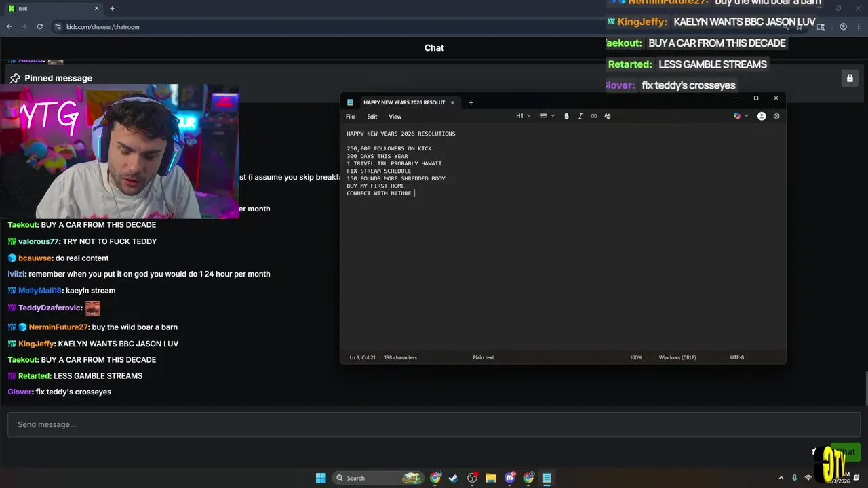This screenshot has width=868, height=488.
Task: Open OBS Studio from the taskbar
Action: [472, 478]
